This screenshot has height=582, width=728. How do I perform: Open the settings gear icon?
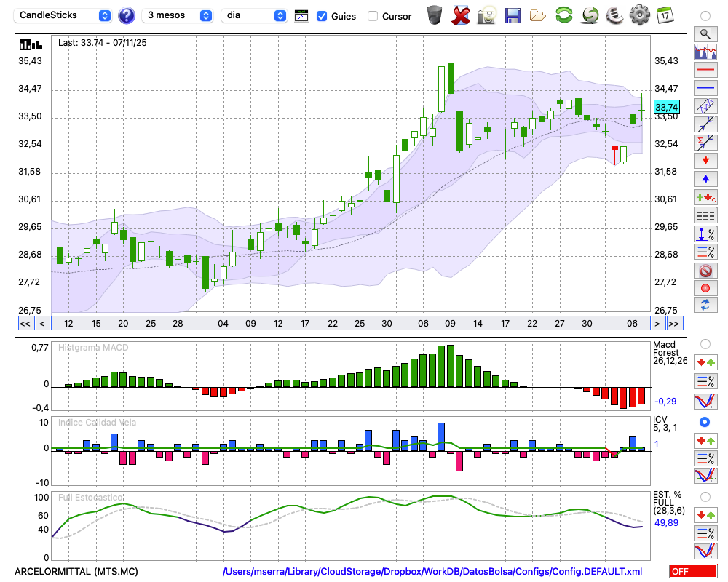[639, 15]
